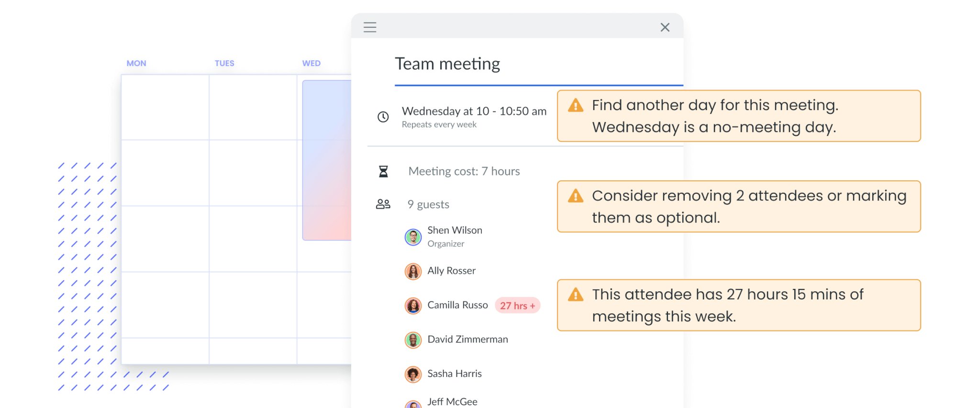This screenshot has width=980, height=408.
Task: Click the clock icon beside meeting time
Action: (x=383, y=117)
